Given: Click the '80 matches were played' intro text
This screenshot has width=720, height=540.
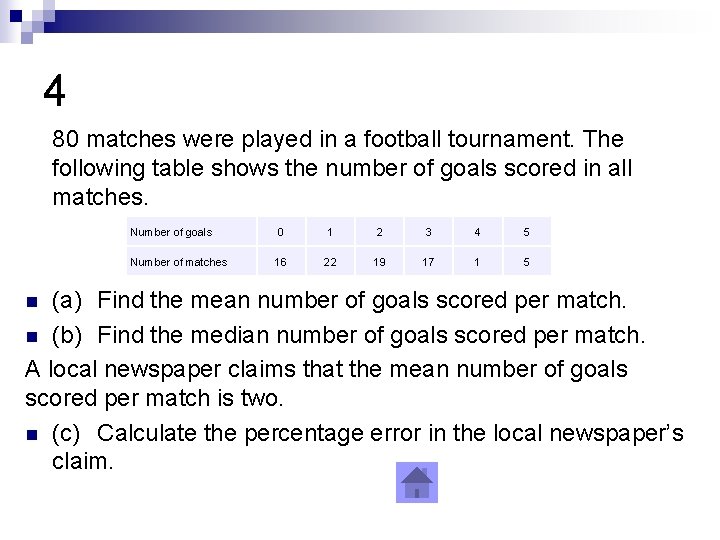Looking at the screenshot, I should (342, 168).
